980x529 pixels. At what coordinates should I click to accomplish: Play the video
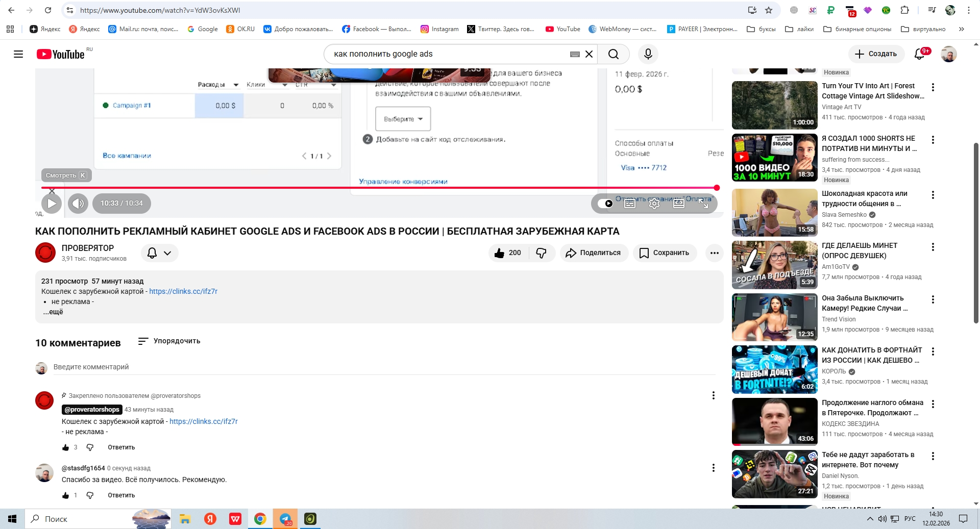(52, 204)
